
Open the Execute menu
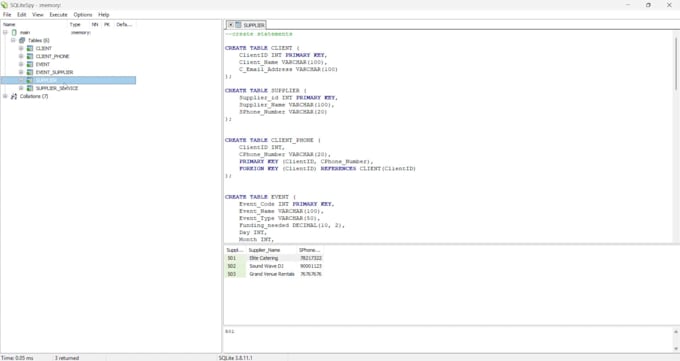click(58, 14)
